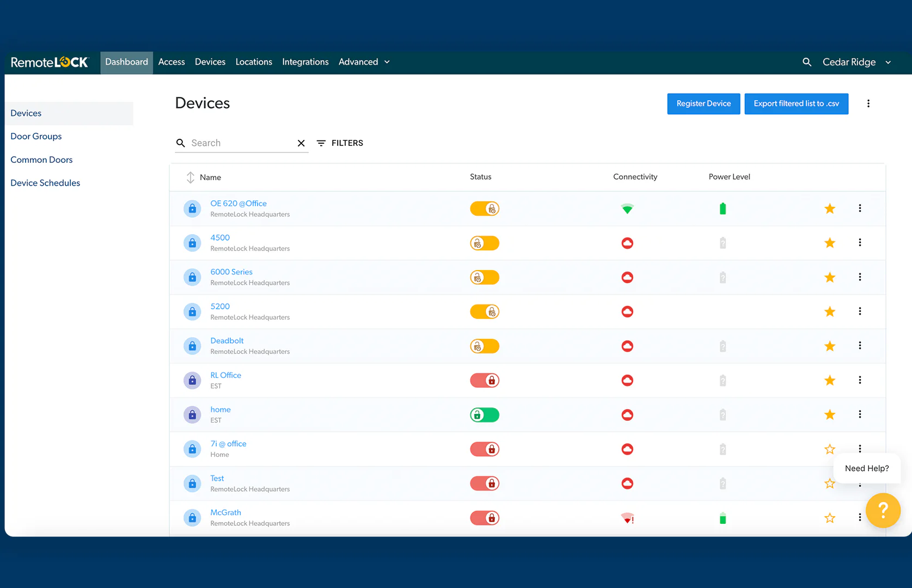Click the battery icon for McGrath
The image size is (912, 588).
click(723, 518)
